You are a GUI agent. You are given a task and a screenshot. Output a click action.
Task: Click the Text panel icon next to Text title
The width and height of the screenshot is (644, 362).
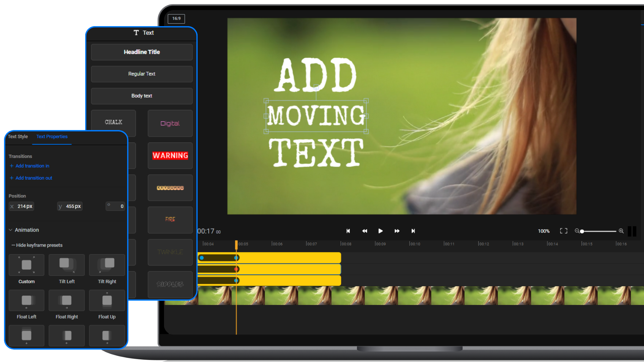coord(136,33)
